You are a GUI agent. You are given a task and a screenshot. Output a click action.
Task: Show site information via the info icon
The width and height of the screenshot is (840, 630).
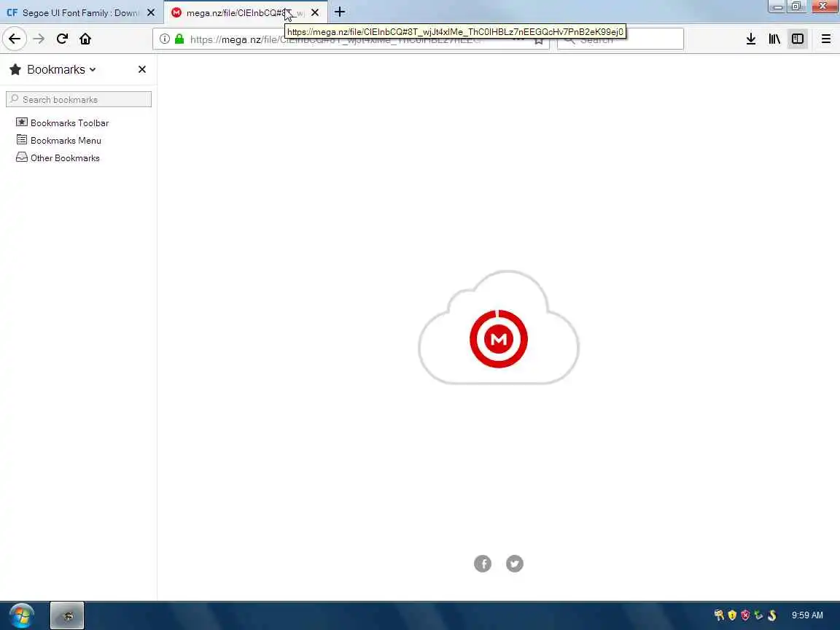[165, 39]
